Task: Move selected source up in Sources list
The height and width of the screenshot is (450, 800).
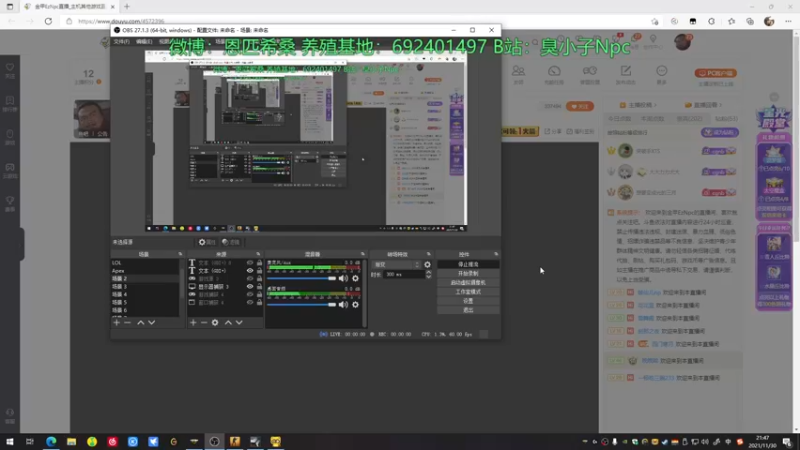Action: (x=228, y=322)
